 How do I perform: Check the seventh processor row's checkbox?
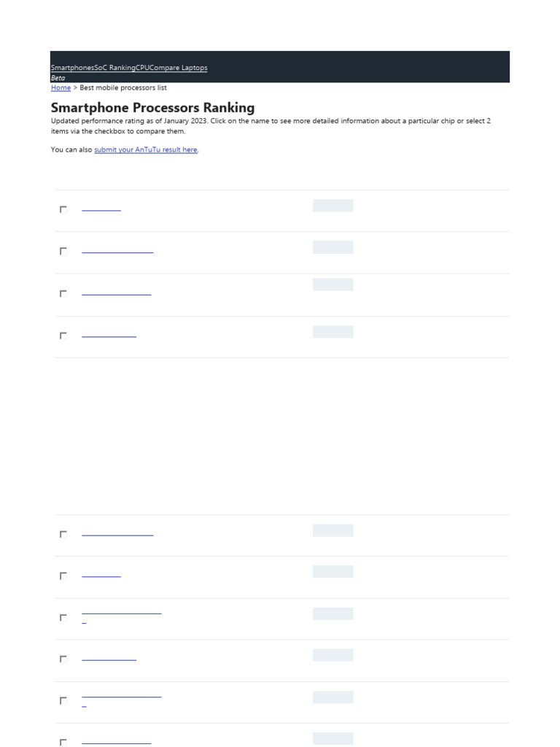63,617
